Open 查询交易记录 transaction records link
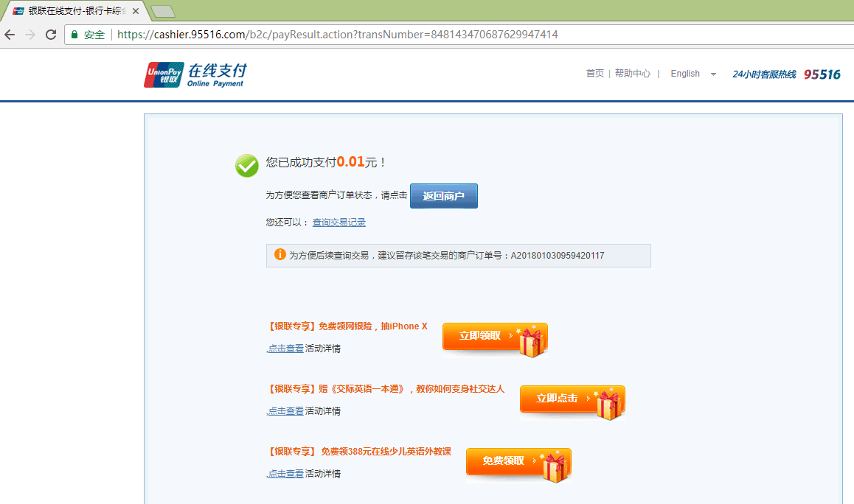The image size is (854, 504). tap(339, 223)
